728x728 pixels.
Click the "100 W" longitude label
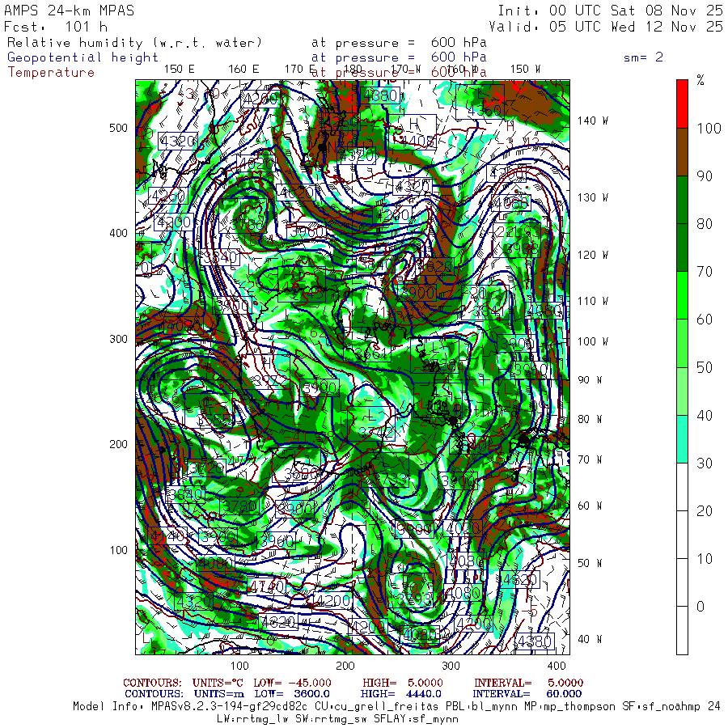click(x=592, y=341)
